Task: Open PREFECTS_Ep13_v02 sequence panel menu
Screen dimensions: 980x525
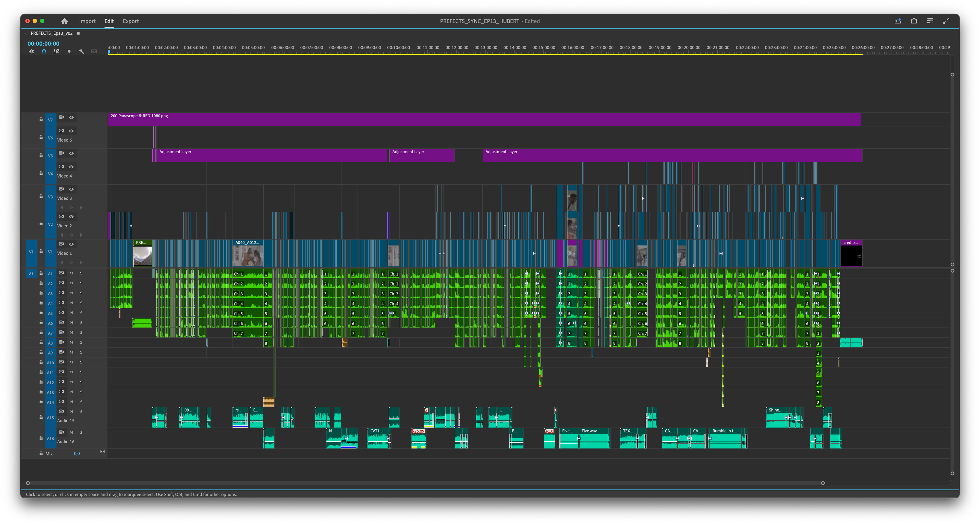Action: (x=78, y=33)
